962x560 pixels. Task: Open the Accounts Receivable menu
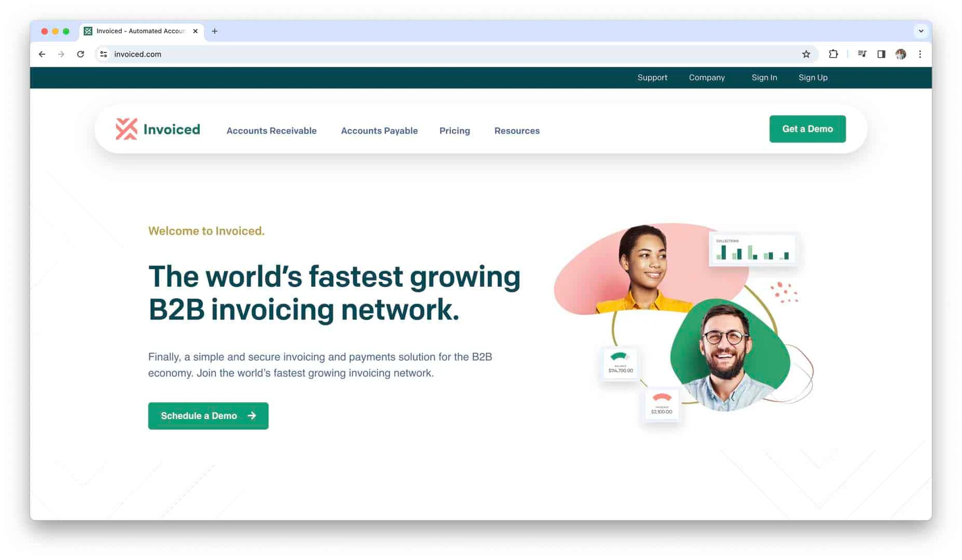point(271,131)
